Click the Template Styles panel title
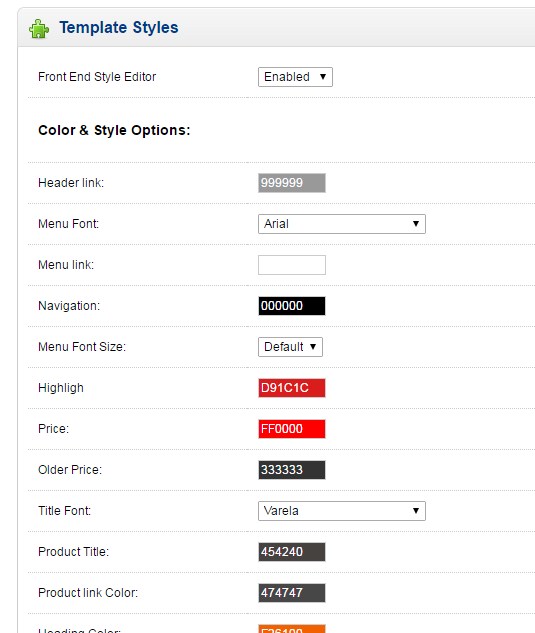The width and height of the screenshot is (535, 633). (x=119, y=27)
